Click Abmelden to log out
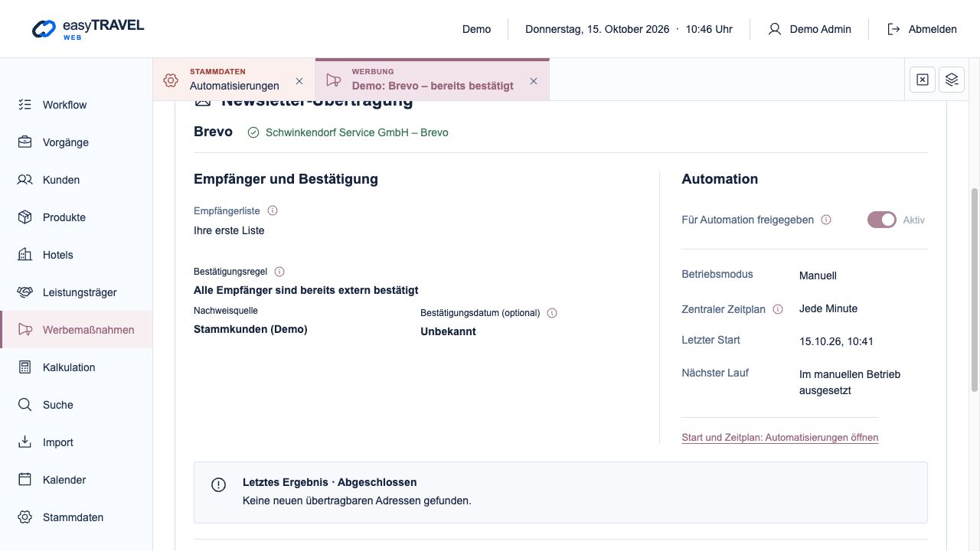980x551 pixels. pyautogui.click(x=922, y=29)
